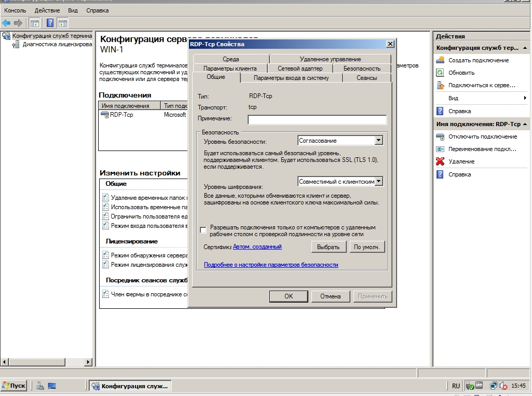Toggle the console tree pane icon
The height and width of the screenshot is (396, 532).
click(x=35, y=23)
